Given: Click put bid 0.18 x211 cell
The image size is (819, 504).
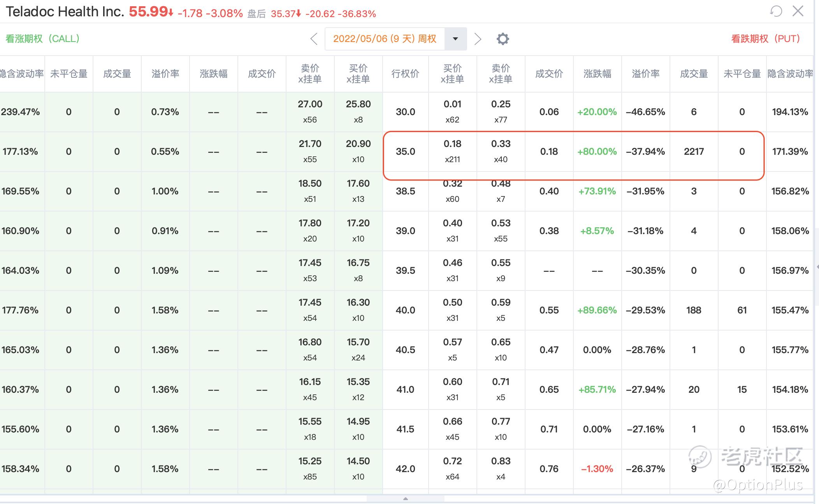Looking at the screenshot, I should (x=452, y=152).
